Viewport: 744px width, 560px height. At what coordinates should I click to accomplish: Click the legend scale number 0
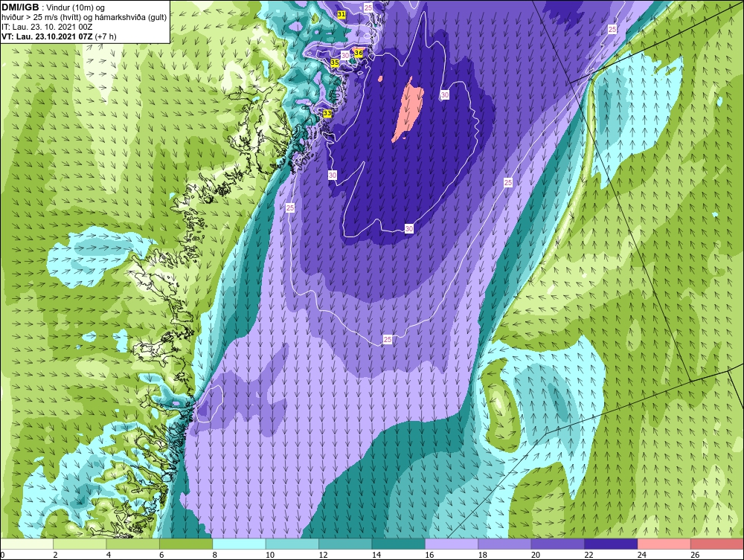tap(2, 555)
